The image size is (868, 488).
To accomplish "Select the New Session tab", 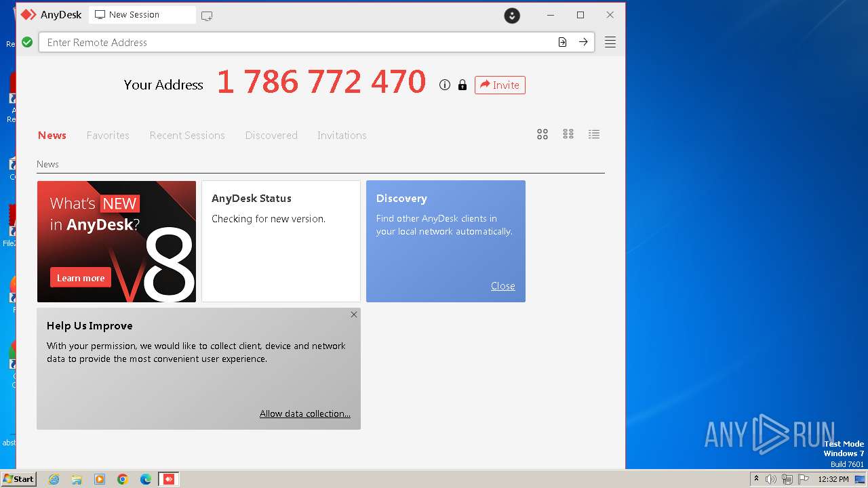I will (x=142, y=15).
